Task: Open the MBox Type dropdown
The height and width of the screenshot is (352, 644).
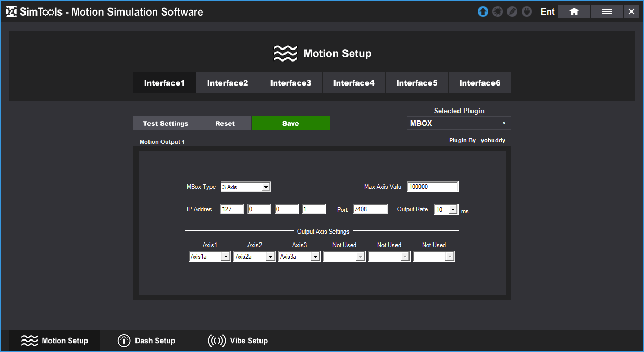Action: (246, 187)
